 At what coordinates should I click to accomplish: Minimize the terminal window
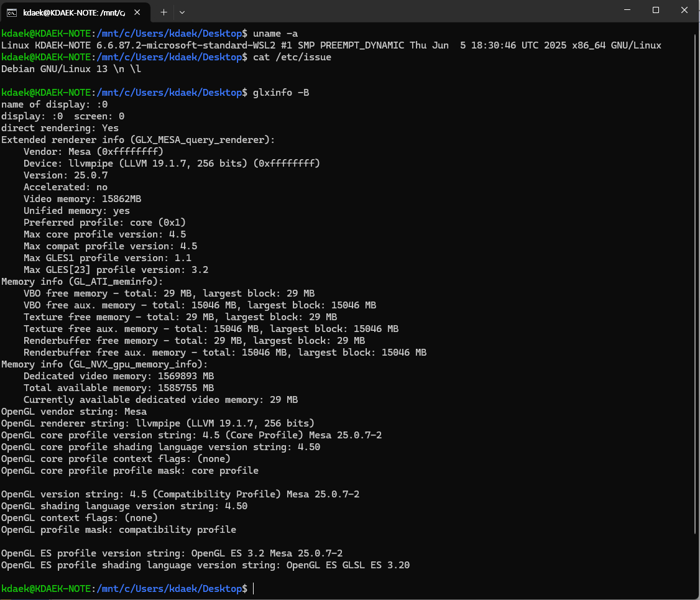coord(627,10)
